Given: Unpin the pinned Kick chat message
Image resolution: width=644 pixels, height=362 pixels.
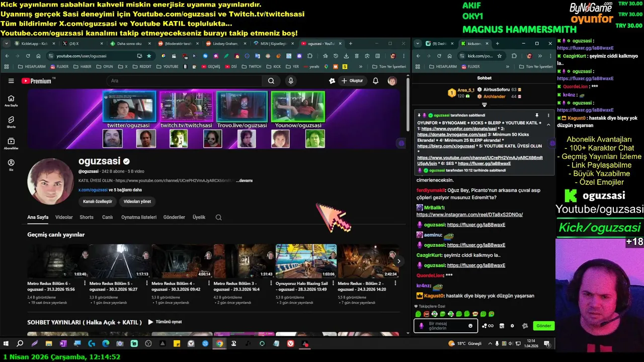Looking at the screenshot, I should (x=537, y=115).
